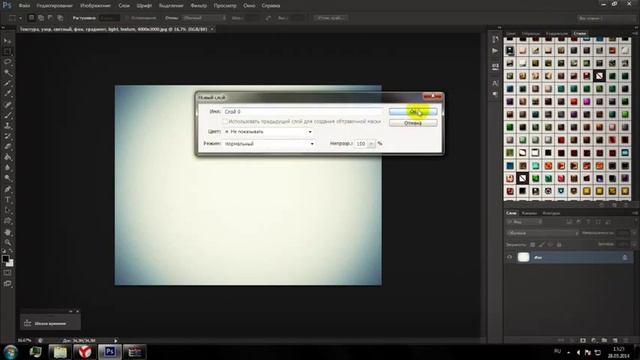The width and height of the screenshot is (640, 360).
Task: Click Add layer mask icon in Layers panel
Action: click(583, 340)
